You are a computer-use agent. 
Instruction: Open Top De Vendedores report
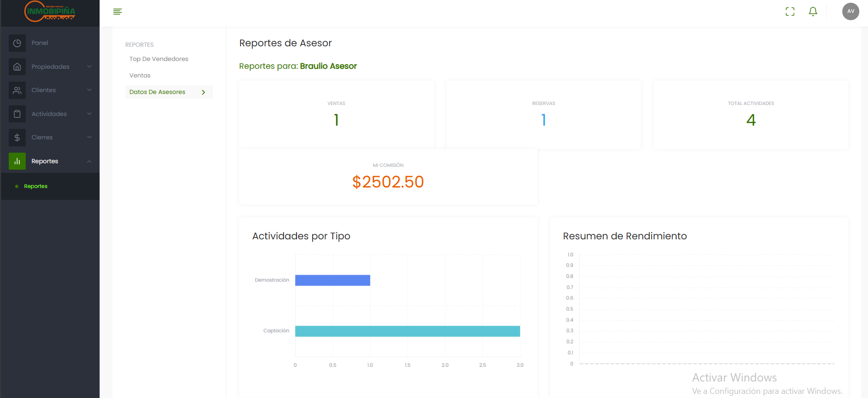(159, 59)
